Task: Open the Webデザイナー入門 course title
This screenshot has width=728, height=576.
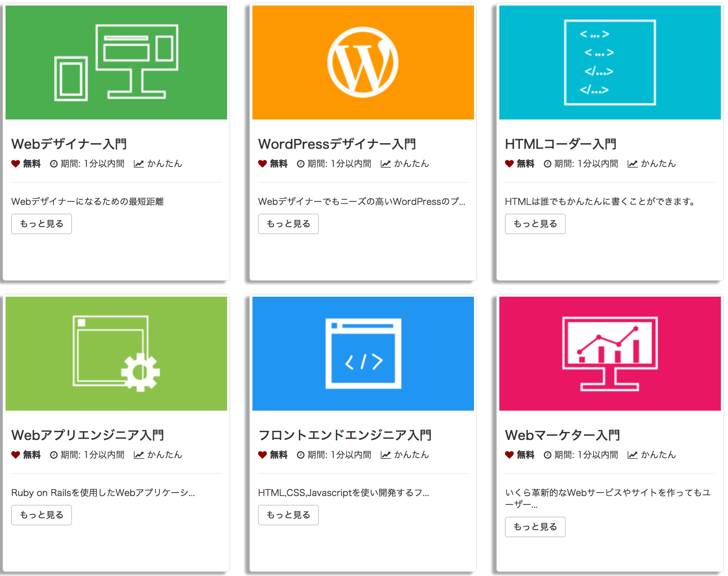Action: [x=69, y=144]
